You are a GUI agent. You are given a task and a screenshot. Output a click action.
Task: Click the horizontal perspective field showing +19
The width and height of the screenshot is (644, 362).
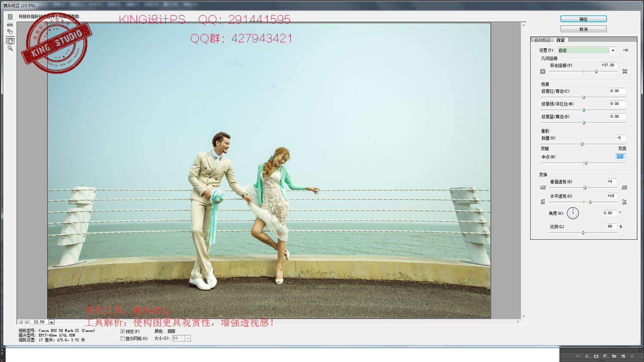(611, 196)
